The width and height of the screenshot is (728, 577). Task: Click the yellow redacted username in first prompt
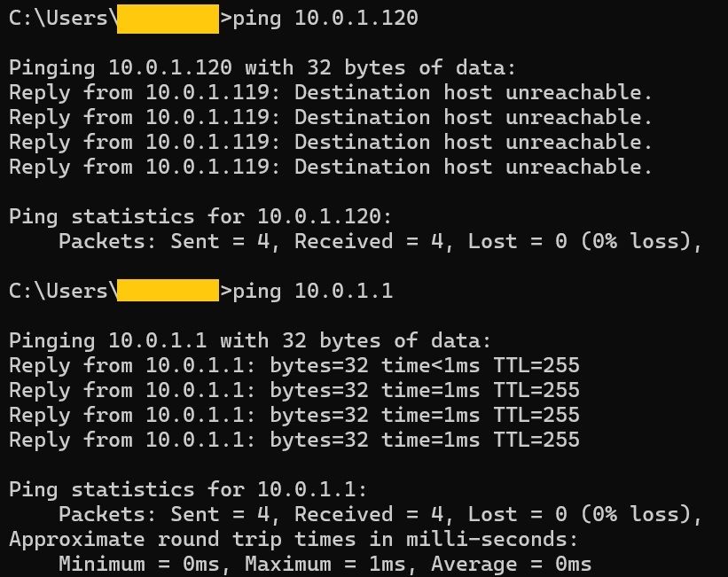(168, 19)
